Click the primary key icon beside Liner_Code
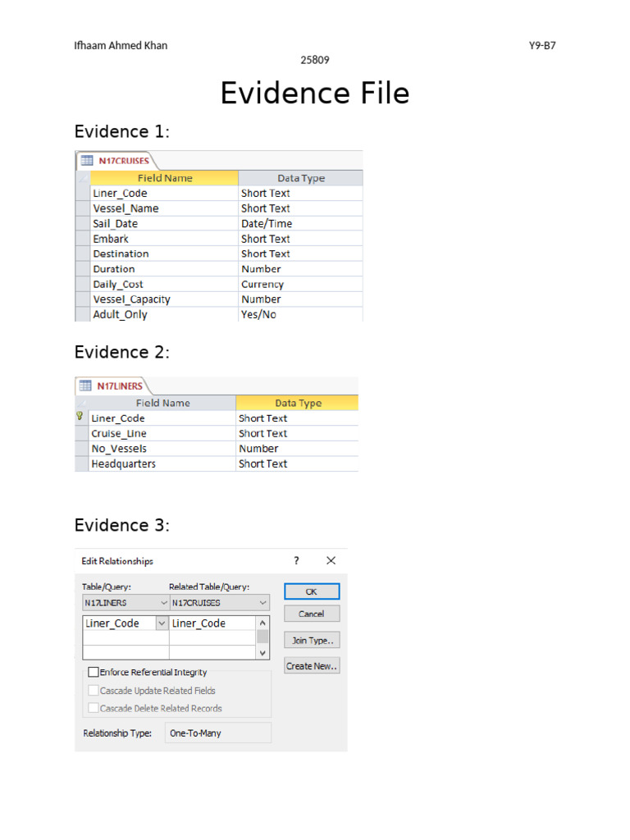 (x=80, y=416)
